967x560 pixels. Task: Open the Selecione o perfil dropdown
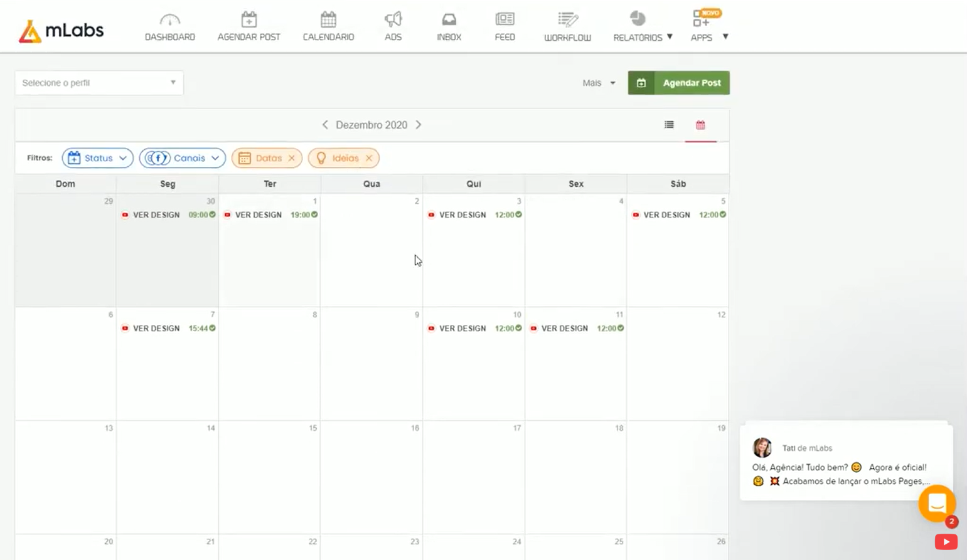99,83
